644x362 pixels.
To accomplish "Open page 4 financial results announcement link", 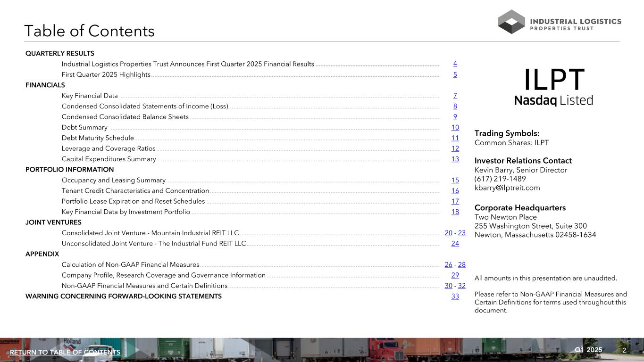I will (455, 64).
